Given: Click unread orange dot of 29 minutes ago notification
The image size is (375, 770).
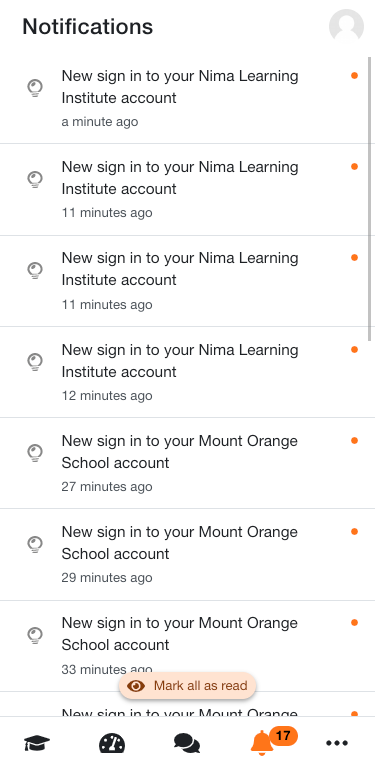Looking at the screenshot, I should tap(354, 531).
